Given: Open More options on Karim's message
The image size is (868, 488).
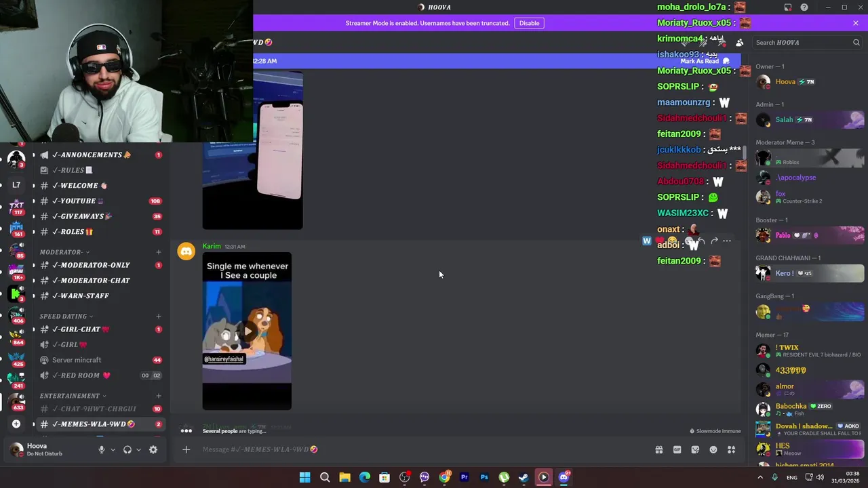Looking at the screenshot, I should (x=727, y=241).
